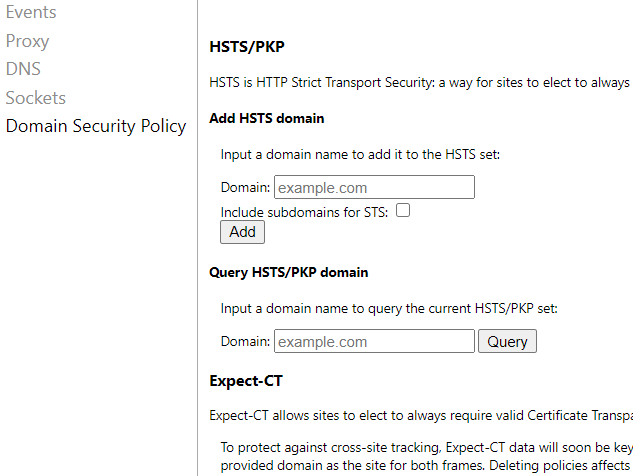Screen dimensions: 633x476
Task: Focus the Add HSTS domain input field
Action: (x=374, y=187)
